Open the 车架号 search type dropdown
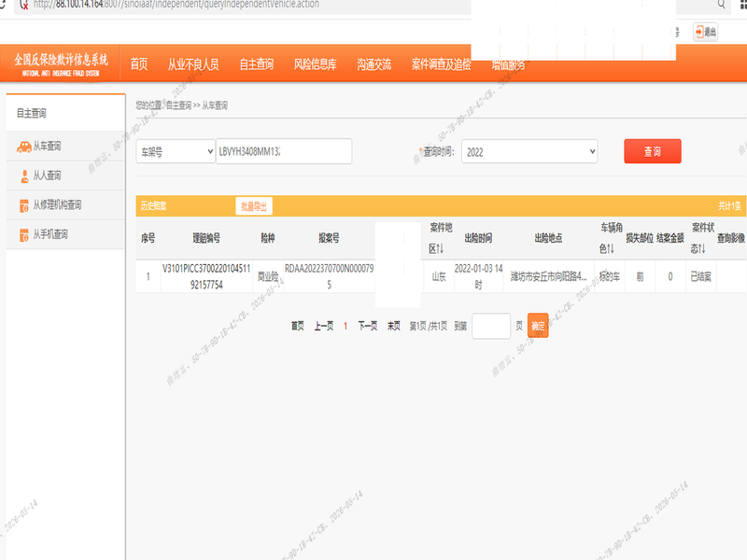This screenshot has height=560, width=747. tap(176, 152)
